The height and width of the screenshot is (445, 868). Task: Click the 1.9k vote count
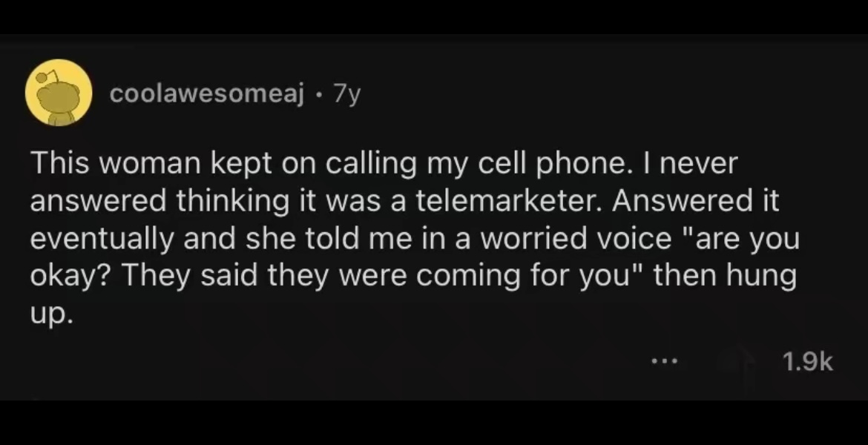(x=808, y=362)
